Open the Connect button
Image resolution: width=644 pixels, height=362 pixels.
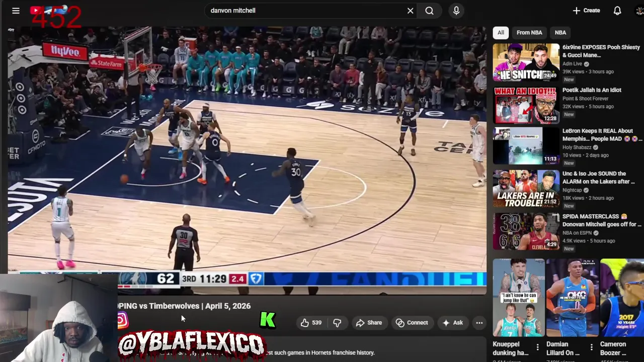412,323
